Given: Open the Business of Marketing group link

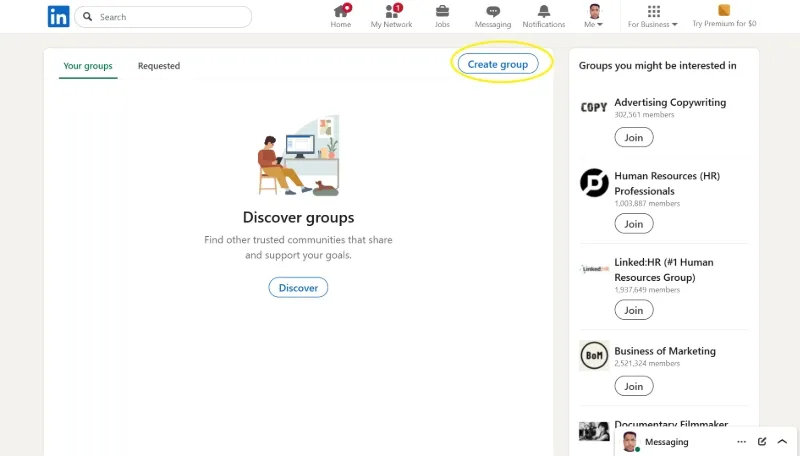Looking at the screenshot, I should point(665,351).
